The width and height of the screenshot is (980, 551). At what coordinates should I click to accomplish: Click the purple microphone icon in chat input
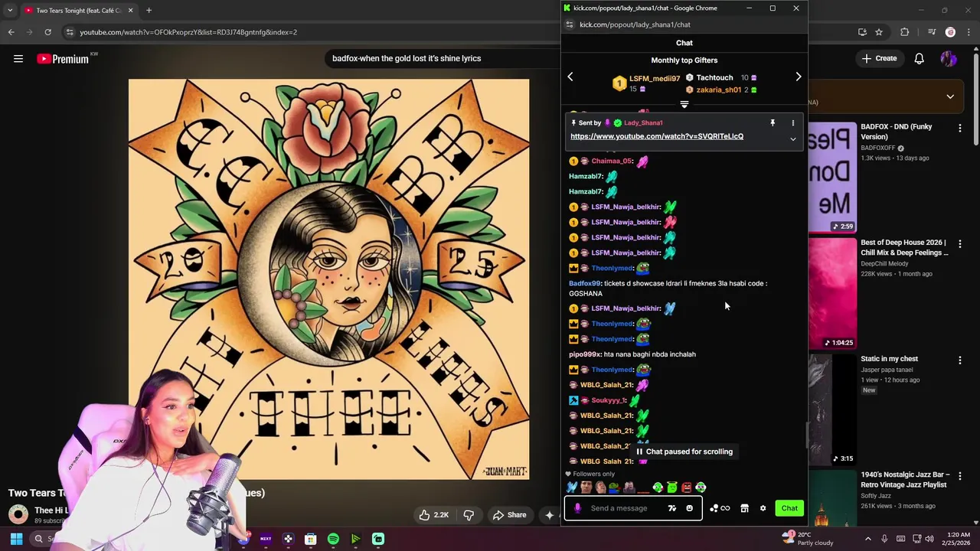(577, 508)
